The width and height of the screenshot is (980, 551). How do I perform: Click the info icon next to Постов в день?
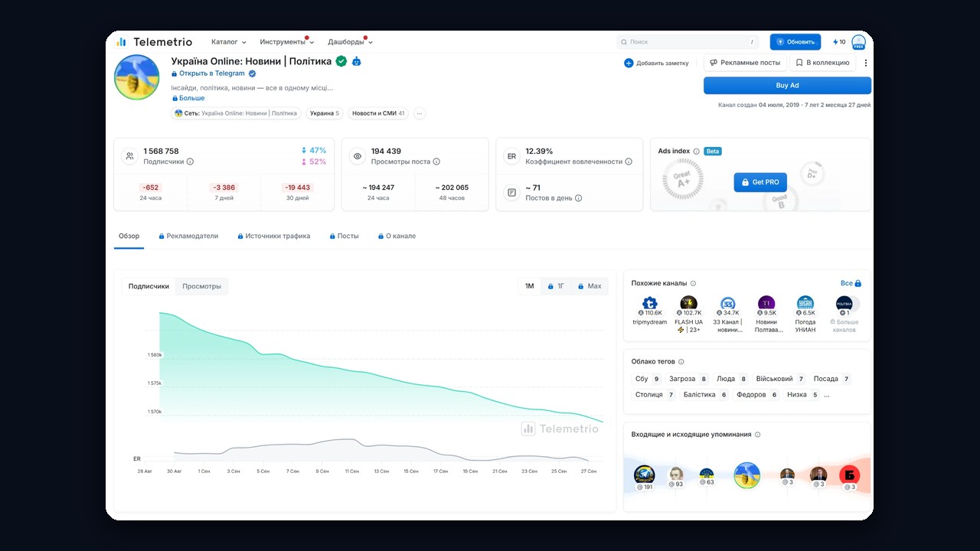point(578,197)
